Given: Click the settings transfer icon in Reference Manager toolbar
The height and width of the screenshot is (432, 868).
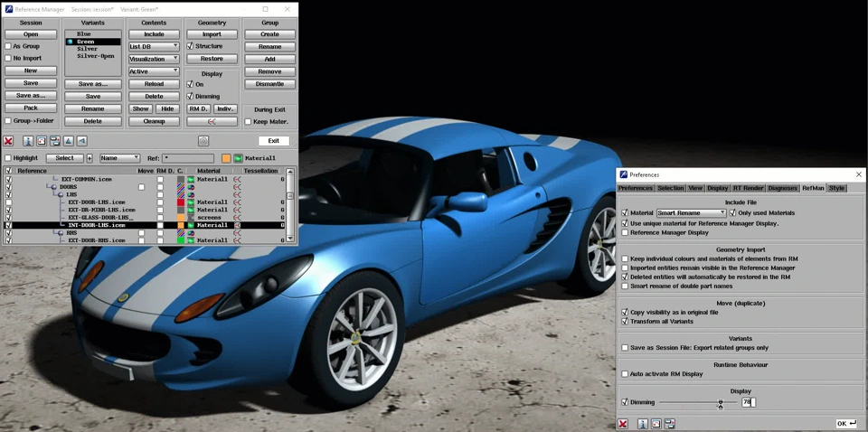Looking at the screenshot, I should tap(55, 141).
